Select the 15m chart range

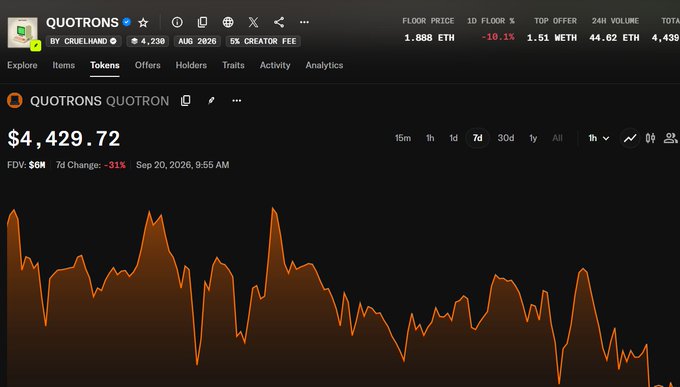pyautogui.click(x=402, y=138)
